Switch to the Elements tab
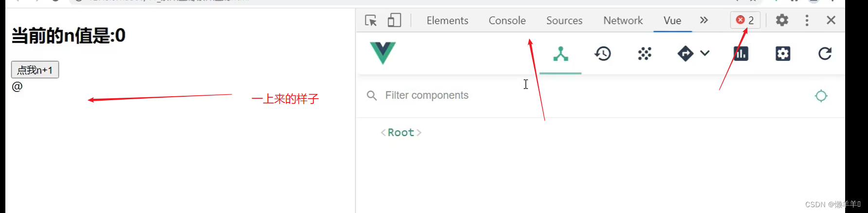 click(447, 20)
